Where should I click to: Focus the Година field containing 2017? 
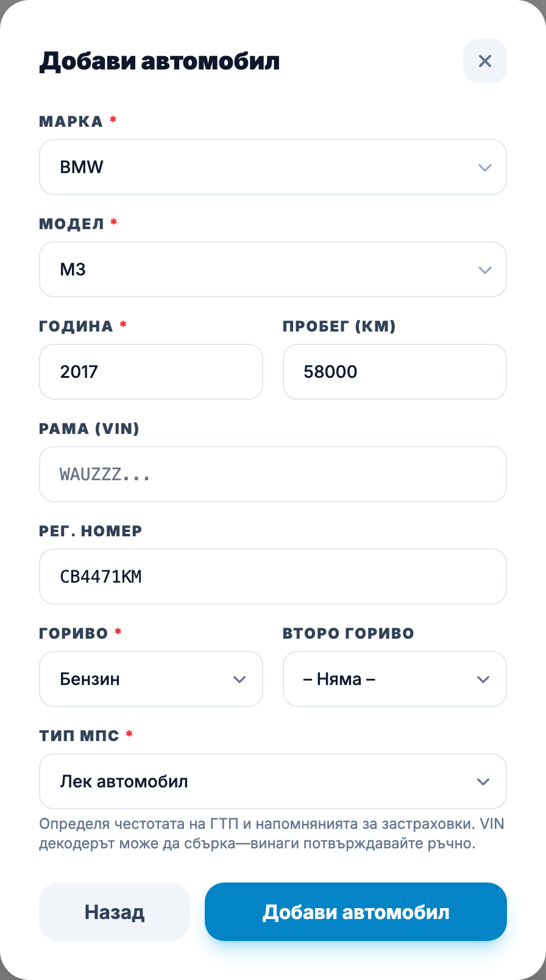coord(151,372)
